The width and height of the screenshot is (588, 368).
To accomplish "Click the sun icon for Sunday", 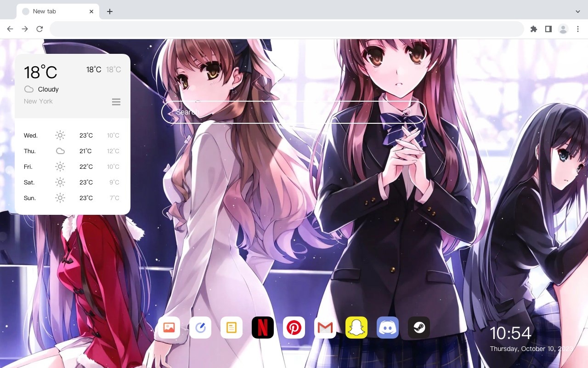I will click(x=60, y=198).
